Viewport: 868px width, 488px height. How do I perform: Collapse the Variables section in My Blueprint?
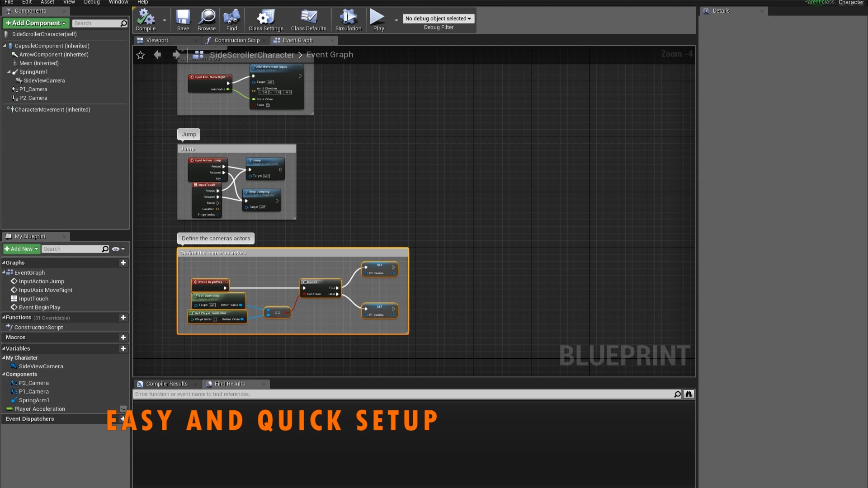5,348
